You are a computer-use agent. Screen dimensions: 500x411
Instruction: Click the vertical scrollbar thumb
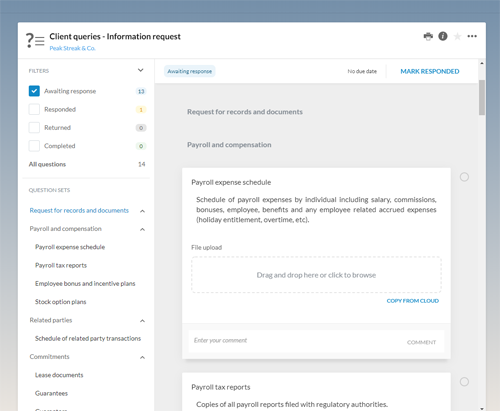[482, 97]
